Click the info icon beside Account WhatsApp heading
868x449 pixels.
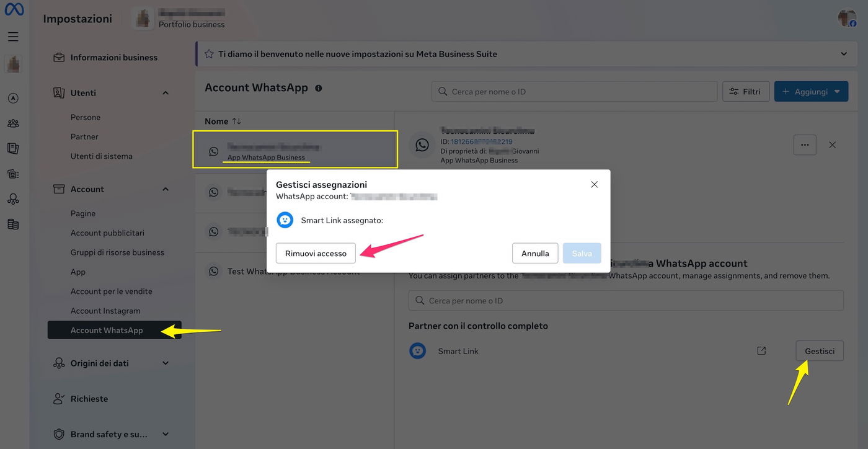pyautogui.click(x=319, y=88)
